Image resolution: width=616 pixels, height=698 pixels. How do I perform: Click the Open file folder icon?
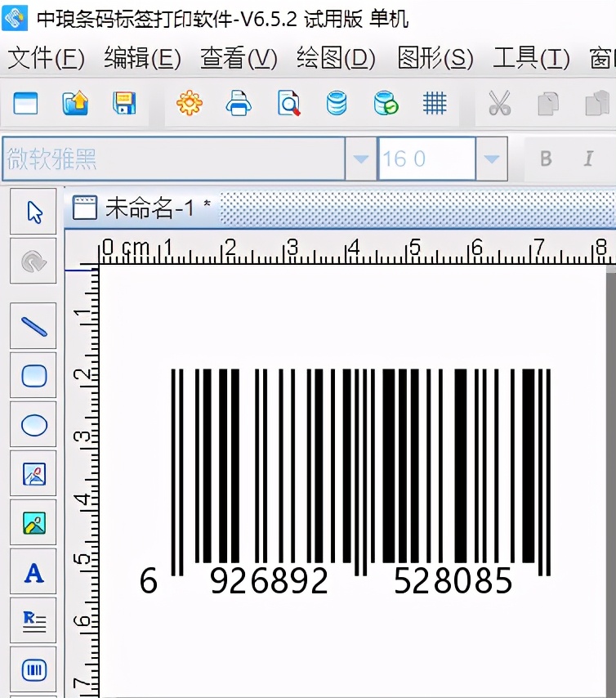pos(75,103)
